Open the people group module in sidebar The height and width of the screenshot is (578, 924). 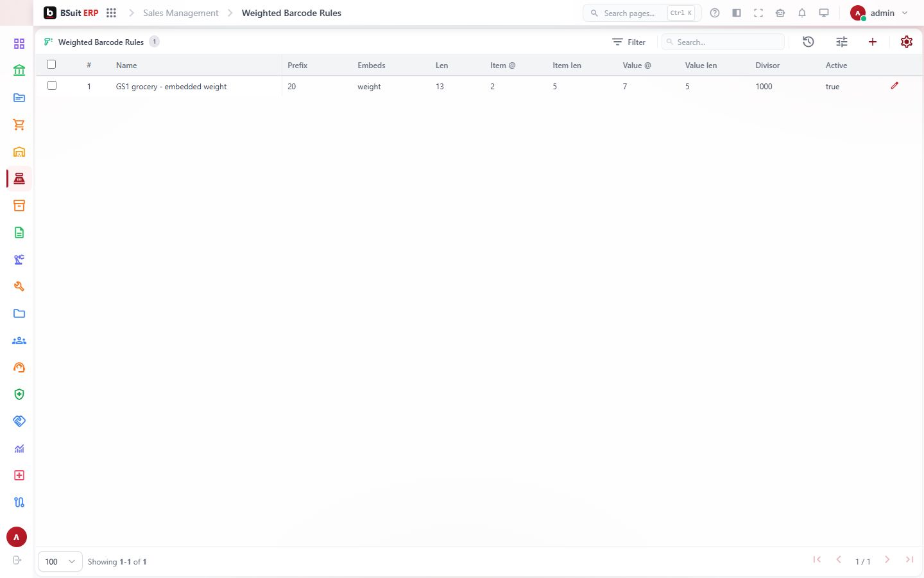tap(19, 340)
